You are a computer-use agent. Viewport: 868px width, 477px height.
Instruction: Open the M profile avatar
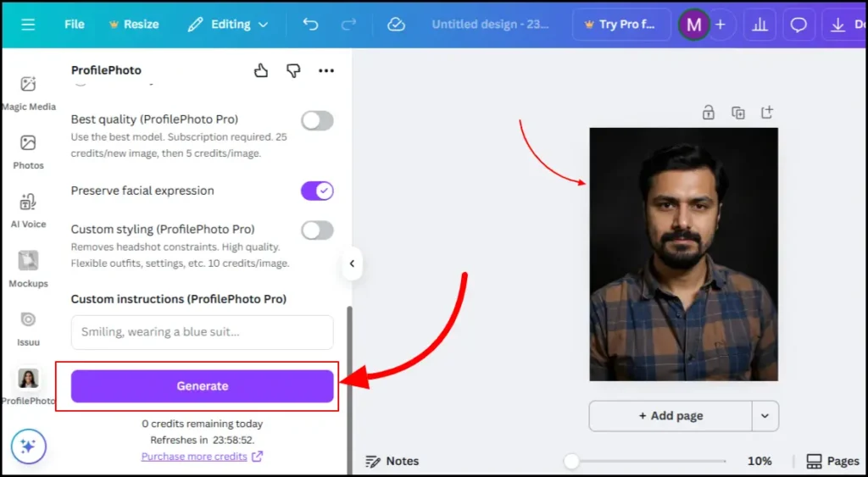(x=693, y=25)
